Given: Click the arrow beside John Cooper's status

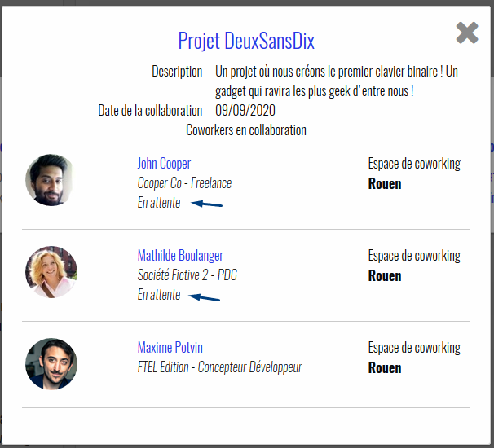Looking at the screenshot, I should [x=207, y=204].
